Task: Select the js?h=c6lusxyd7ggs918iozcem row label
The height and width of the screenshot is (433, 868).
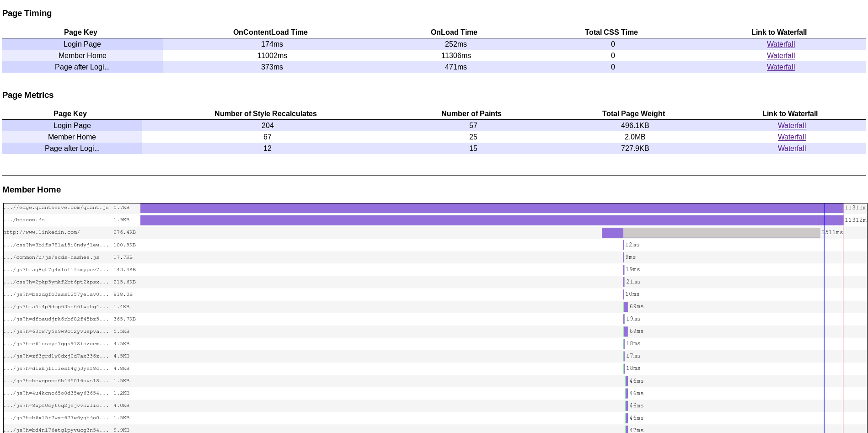Action: (x=56, y=344)
